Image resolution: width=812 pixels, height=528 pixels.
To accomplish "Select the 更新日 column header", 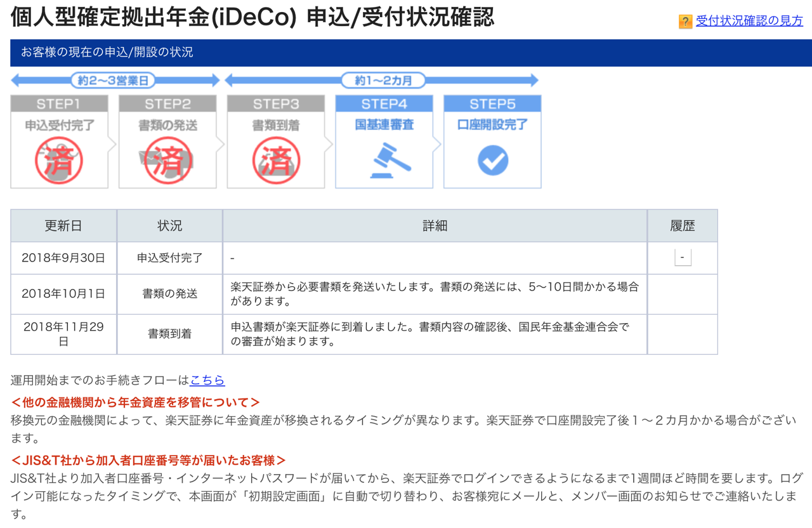I will click(x=63, y=226).
